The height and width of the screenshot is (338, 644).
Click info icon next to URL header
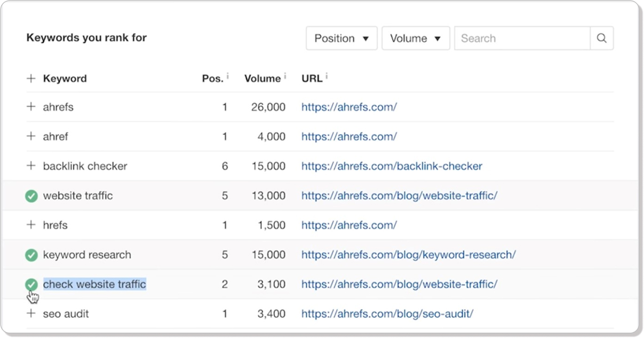coord(327,76)
